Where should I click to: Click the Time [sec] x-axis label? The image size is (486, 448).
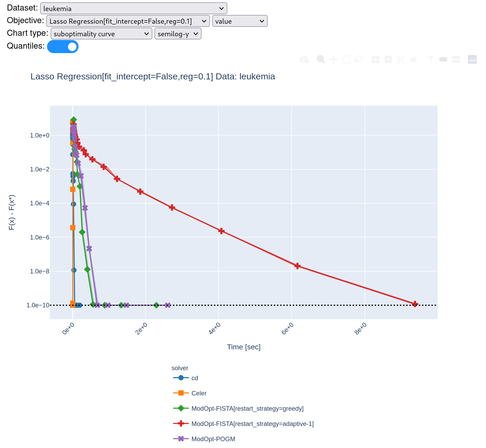click(244, 347)
